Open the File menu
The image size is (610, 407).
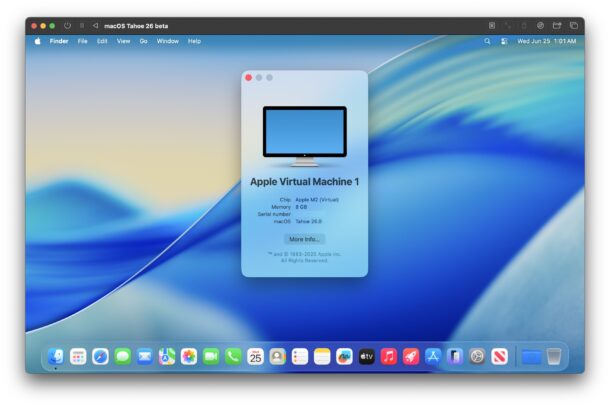pos(82,41)
